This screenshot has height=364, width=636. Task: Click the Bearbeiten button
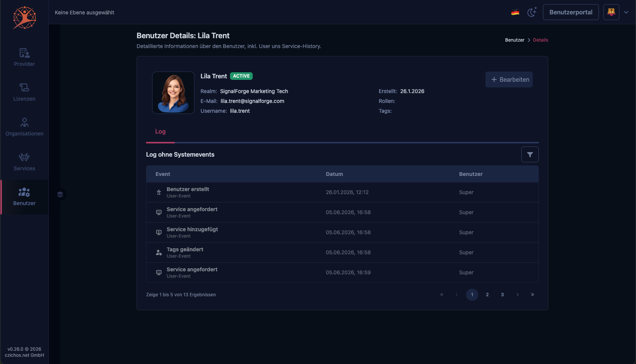tap(509, 79)
